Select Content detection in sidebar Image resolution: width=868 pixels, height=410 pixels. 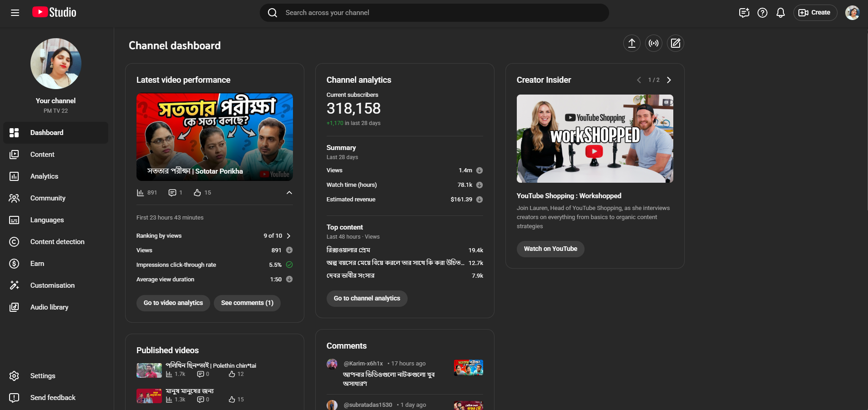tap(57, 242)
